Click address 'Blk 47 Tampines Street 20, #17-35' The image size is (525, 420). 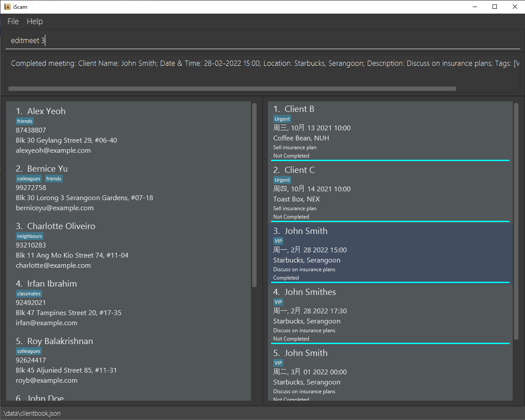tap(69, 312)
